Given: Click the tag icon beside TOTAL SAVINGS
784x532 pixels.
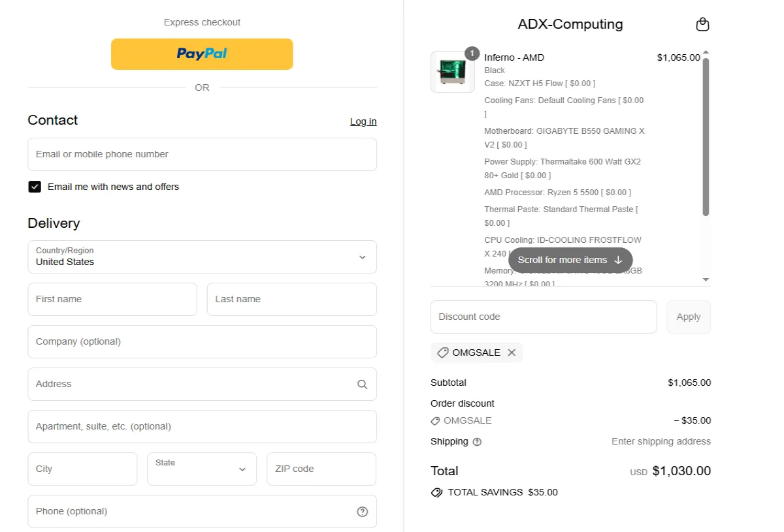Looking at the screenshot, I should coord(436,492).
